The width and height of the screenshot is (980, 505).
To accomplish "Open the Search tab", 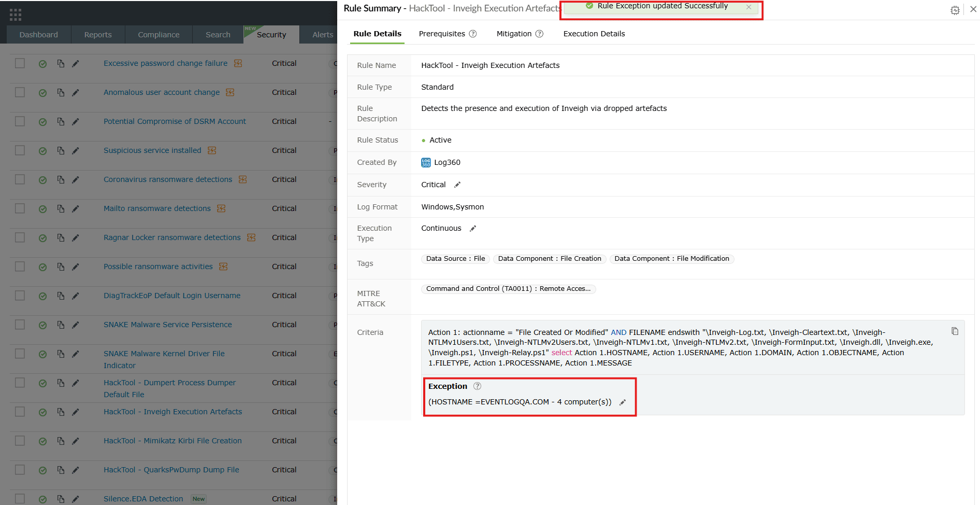I will coord(218,35).
